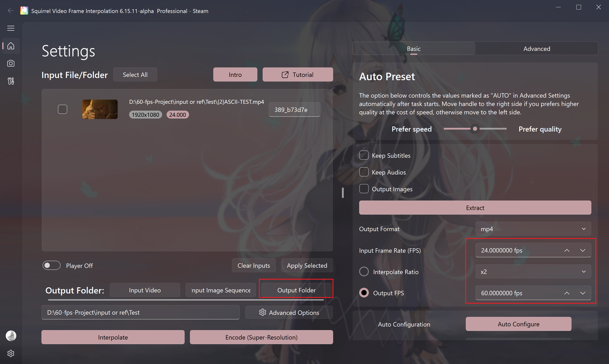The height and width of the screenshot is (364, 609).
Task: Select the Interpolate Ratio radio button
Action: pos(364,271)
